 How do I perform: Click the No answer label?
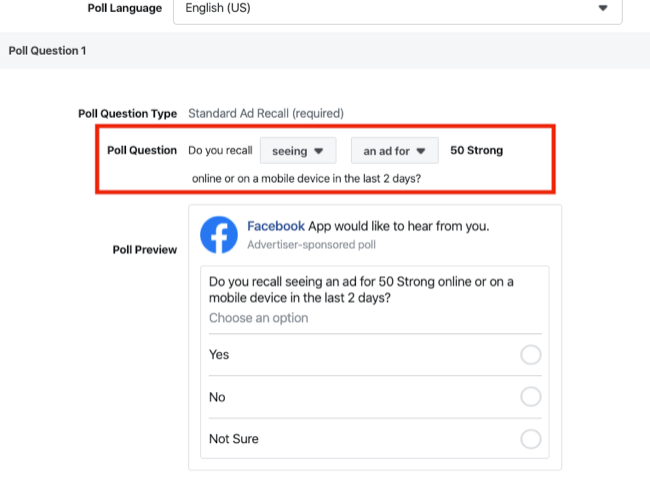217,397
